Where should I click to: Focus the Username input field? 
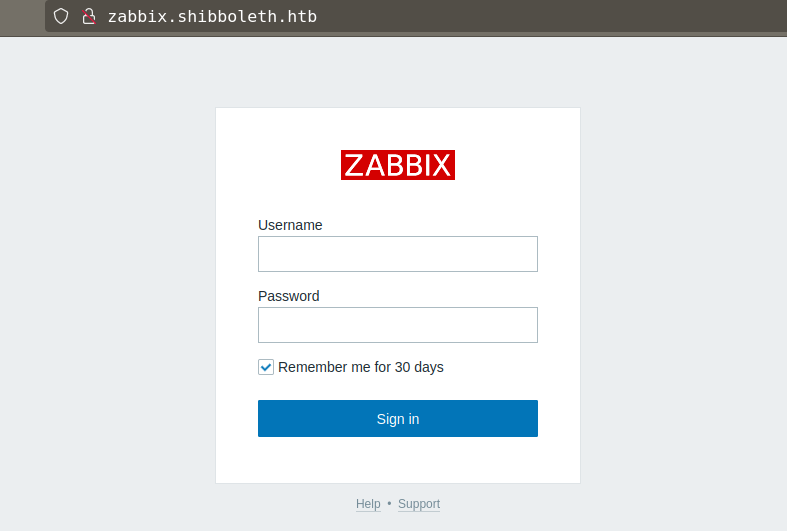398,254
